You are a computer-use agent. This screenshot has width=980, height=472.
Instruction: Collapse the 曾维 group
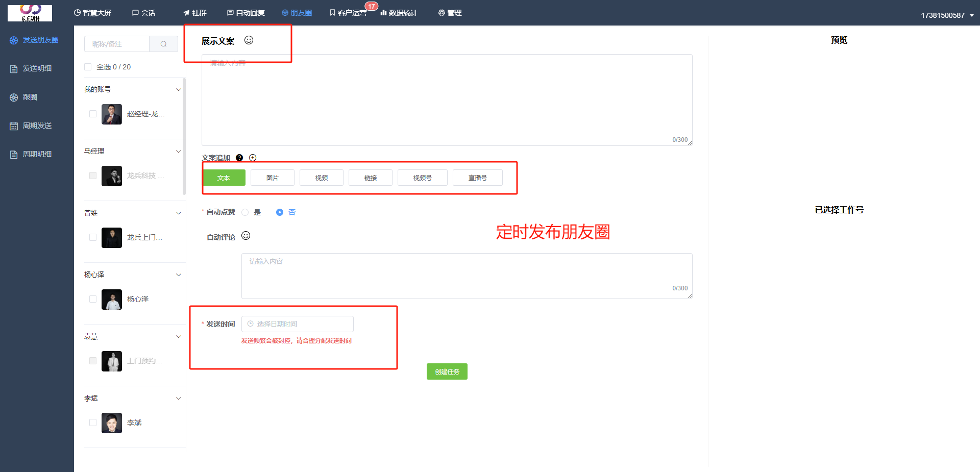click(179, 213)
